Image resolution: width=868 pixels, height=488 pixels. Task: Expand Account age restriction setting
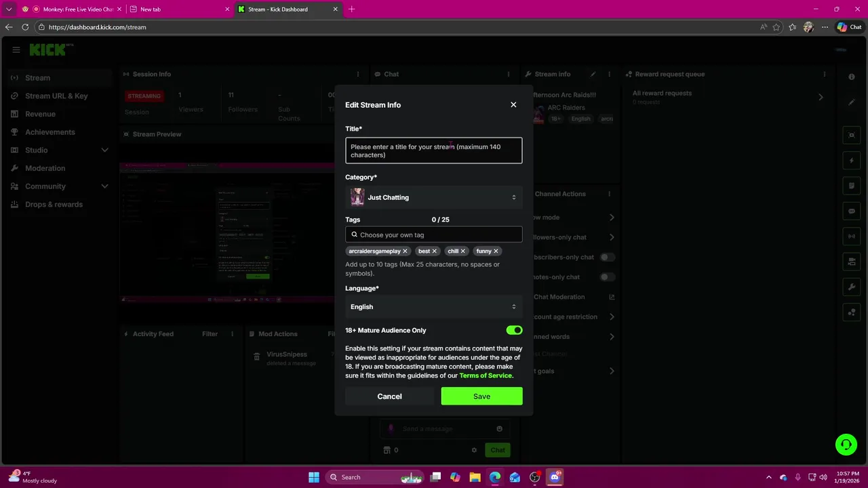tap(612, 317)
